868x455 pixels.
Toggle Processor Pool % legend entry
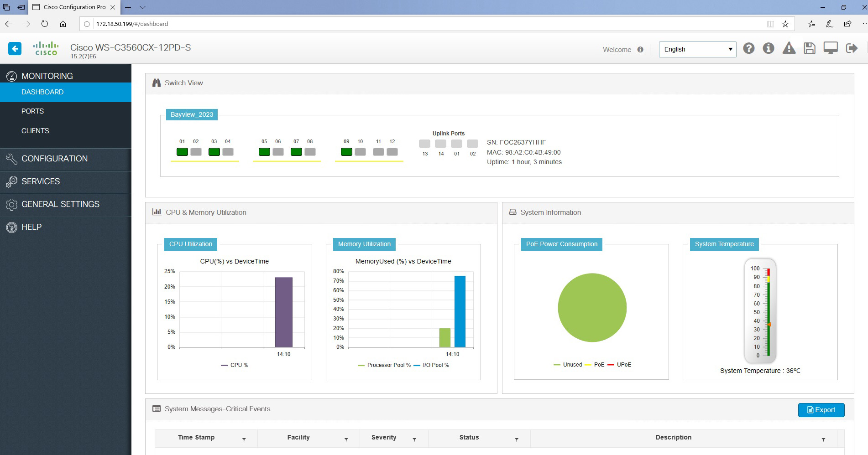(x=384, y=365)
